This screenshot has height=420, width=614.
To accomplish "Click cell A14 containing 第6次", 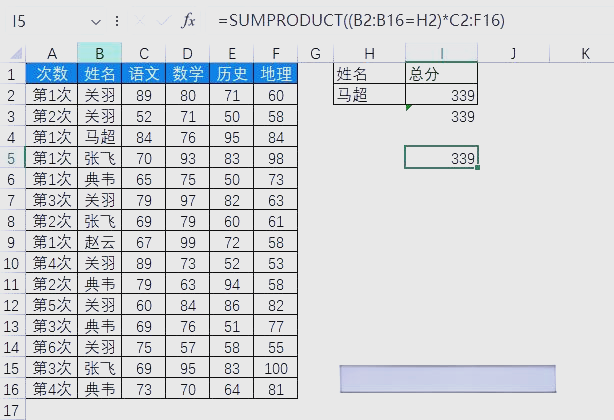I will coord(52,347).
